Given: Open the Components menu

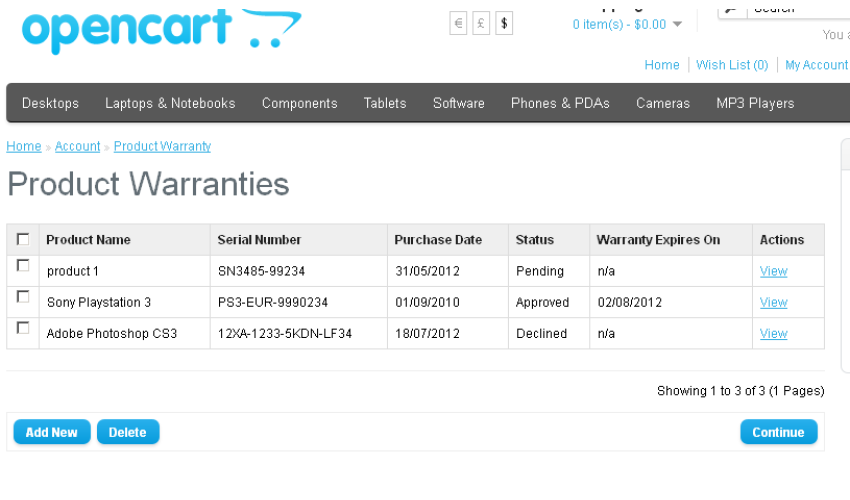Looking at the screenshot, I should pos(299,103).
